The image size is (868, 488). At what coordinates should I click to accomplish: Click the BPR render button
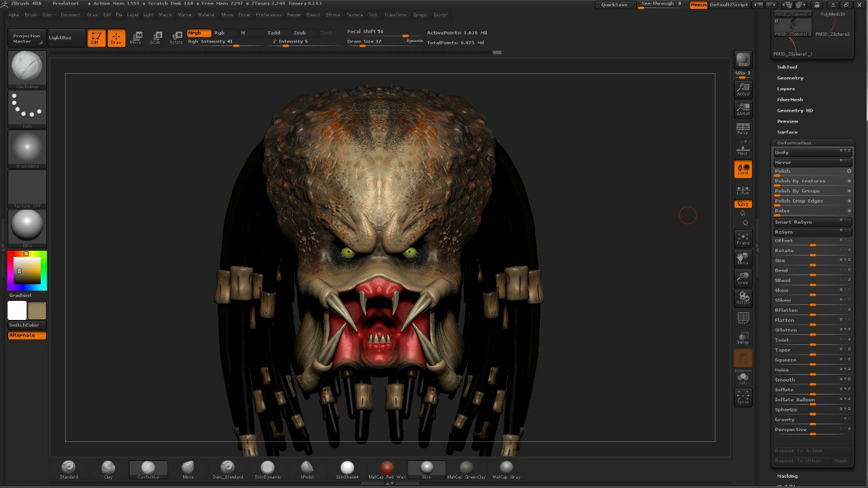[x=743, y=60]
